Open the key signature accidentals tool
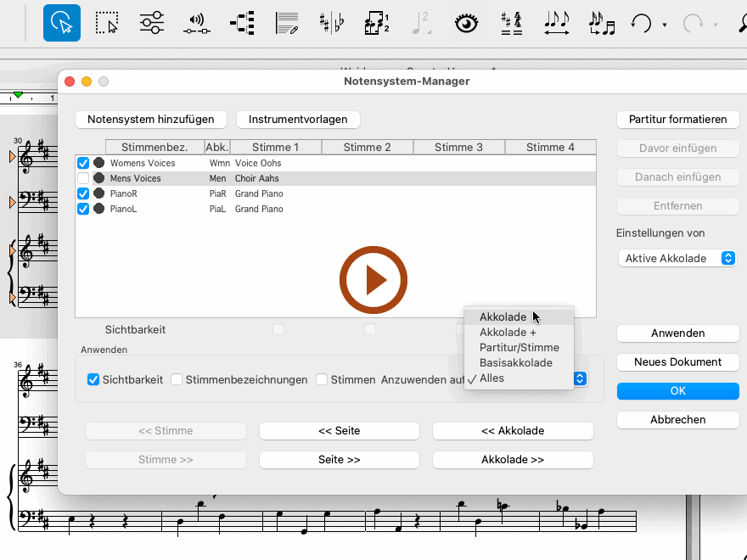The width and height of the screenshot is (747, 560). point(331,23)
